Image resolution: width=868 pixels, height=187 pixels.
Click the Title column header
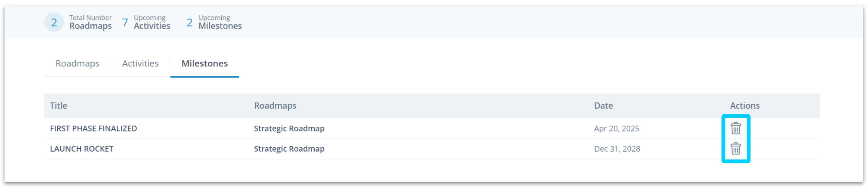[x=59, y=106]
